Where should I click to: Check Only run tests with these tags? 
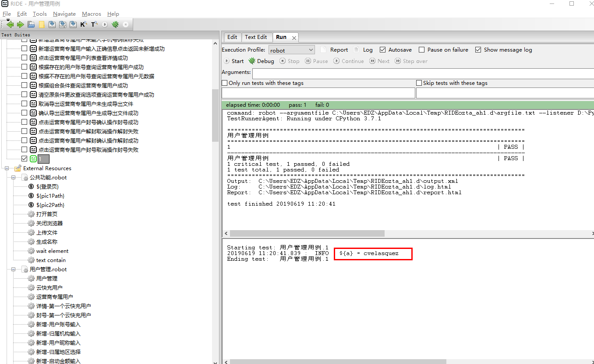coord(225,83)
